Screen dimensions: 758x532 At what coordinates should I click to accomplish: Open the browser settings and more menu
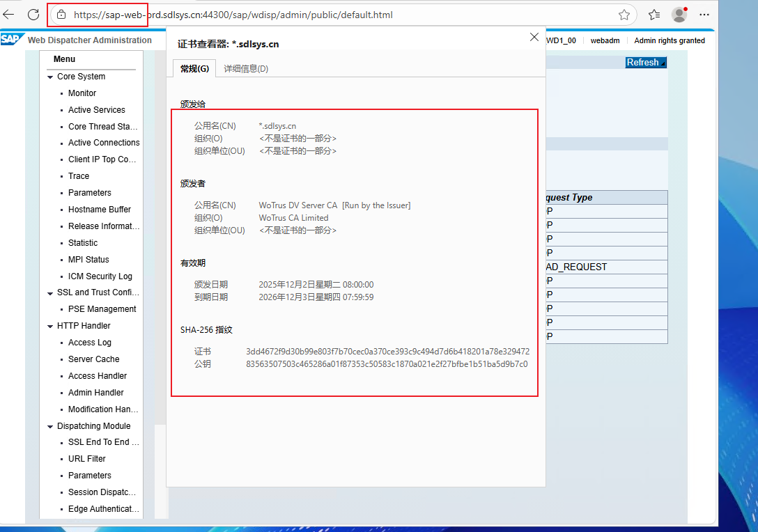pyautogui.click(x=705, y=15)
